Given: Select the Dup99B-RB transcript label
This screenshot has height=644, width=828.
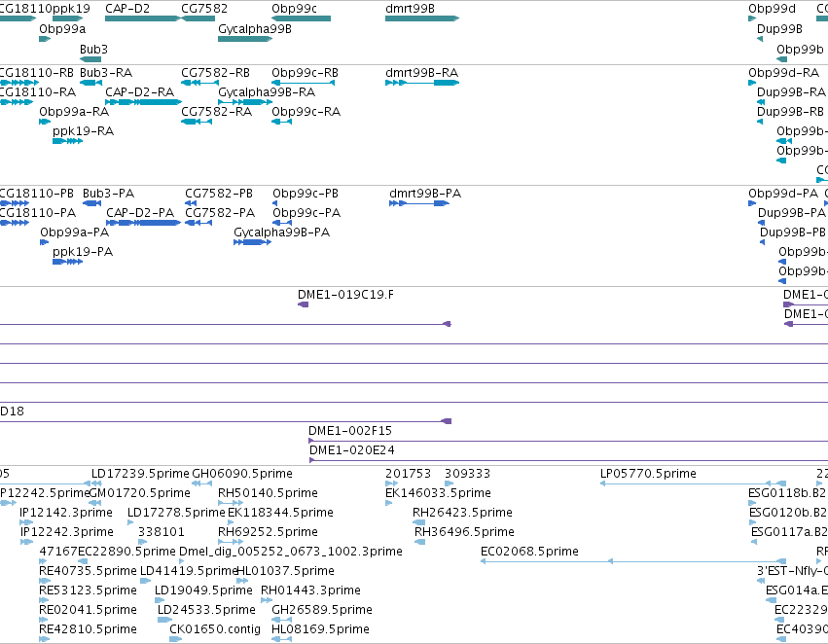Looking at the screenshot, I should [x=790, y=112].
